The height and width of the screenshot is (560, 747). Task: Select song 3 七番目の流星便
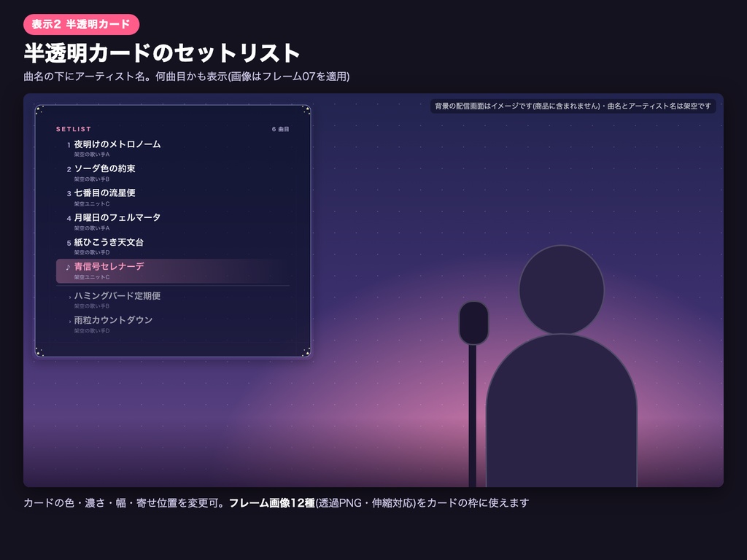pos(104,192)
